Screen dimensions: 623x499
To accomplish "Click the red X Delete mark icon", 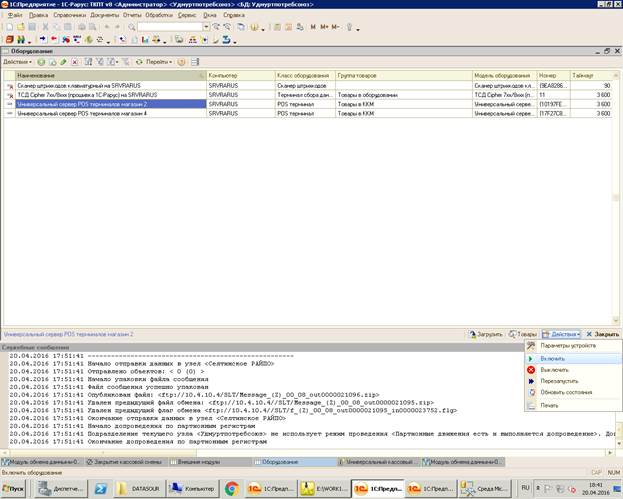I will point(75,62).
